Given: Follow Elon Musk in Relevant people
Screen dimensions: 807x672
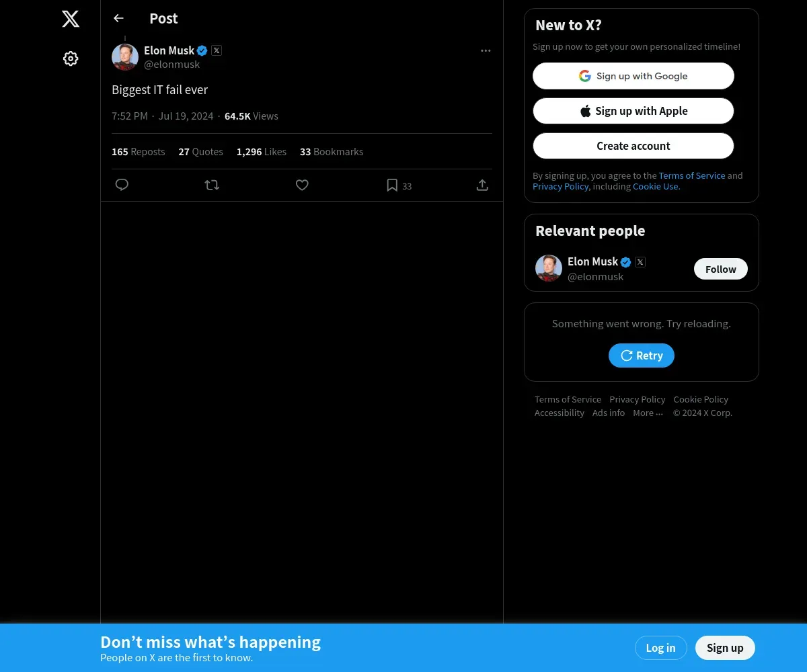Looking at the screenshot, I should 721,269.
